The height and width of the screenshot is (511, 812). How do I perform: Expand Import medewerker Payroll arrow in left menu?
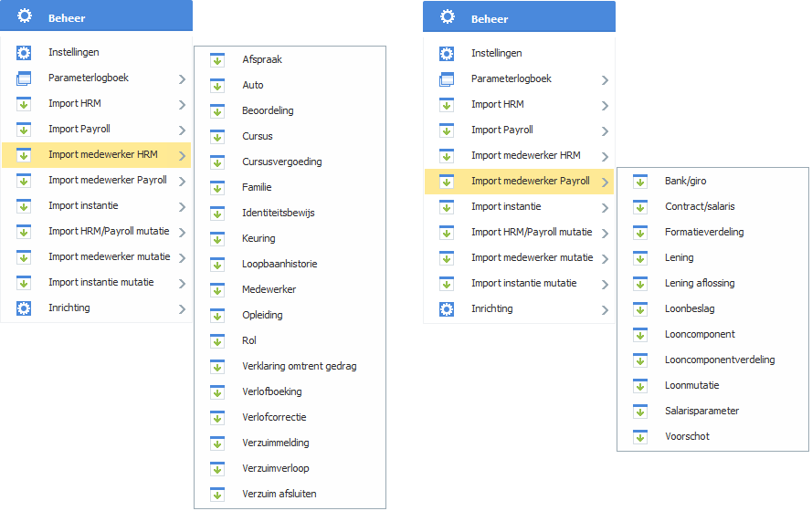(183, 181)
